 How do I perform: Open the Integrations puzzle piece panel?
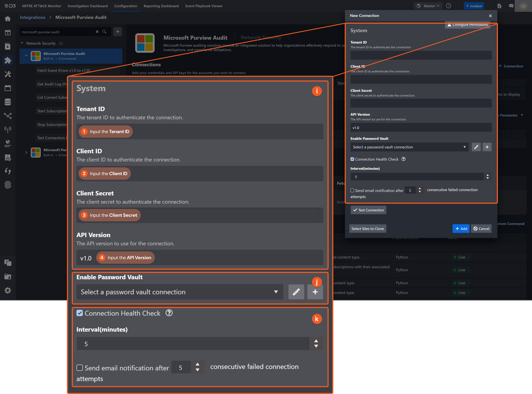8,60
